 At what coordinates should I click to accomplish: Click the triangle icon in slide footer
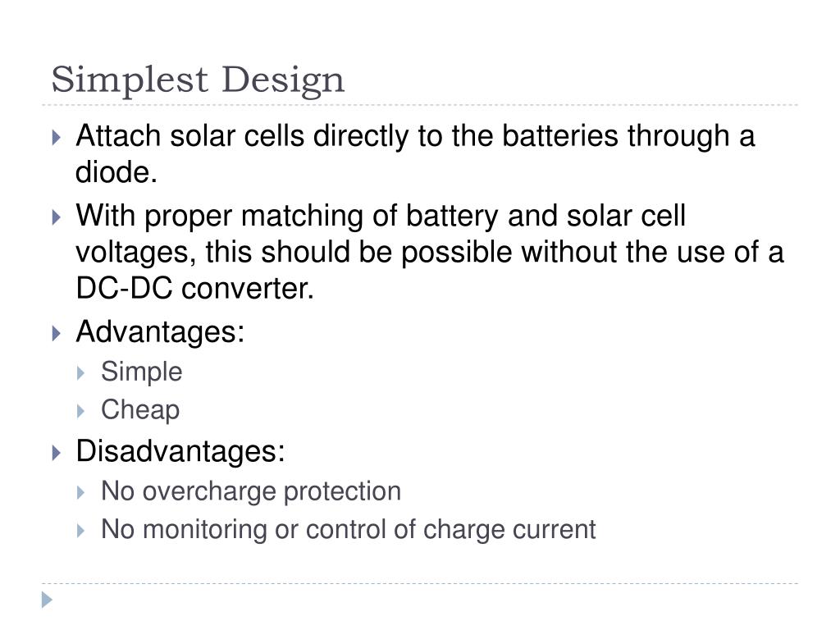click(x=47, y=600)
